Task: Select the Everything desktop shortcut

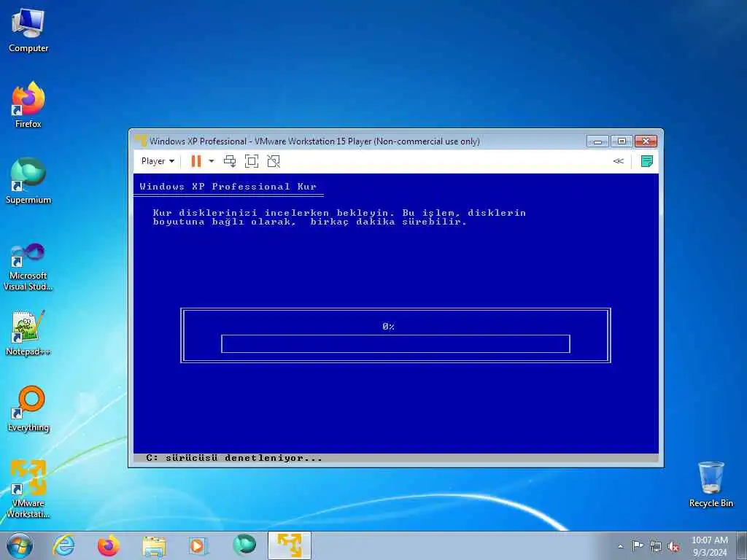Action: point(28,408)
